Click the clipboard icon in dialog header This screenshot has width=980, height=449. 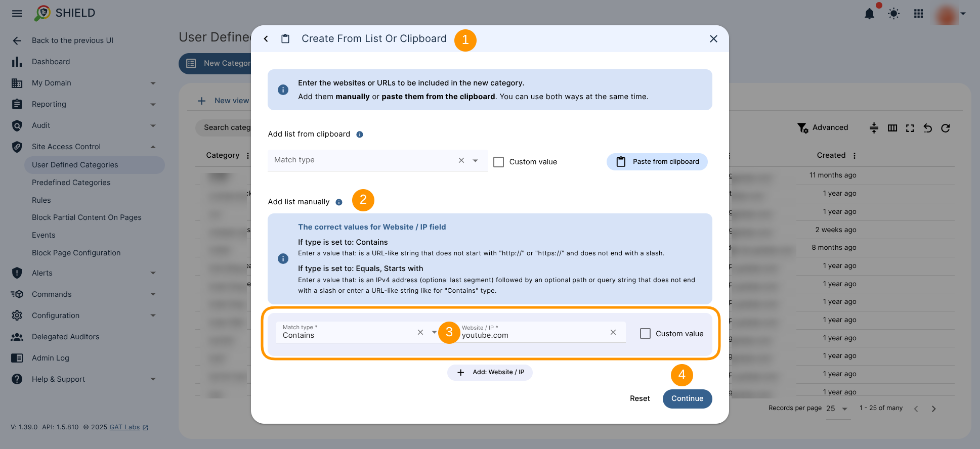coord(285,39)
